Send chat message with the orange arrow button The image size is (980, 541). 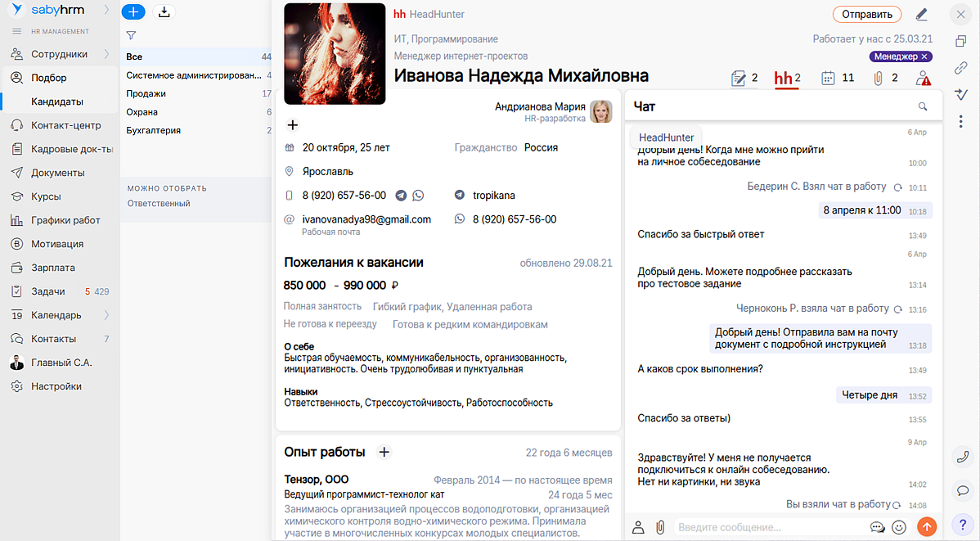(926, 527)
